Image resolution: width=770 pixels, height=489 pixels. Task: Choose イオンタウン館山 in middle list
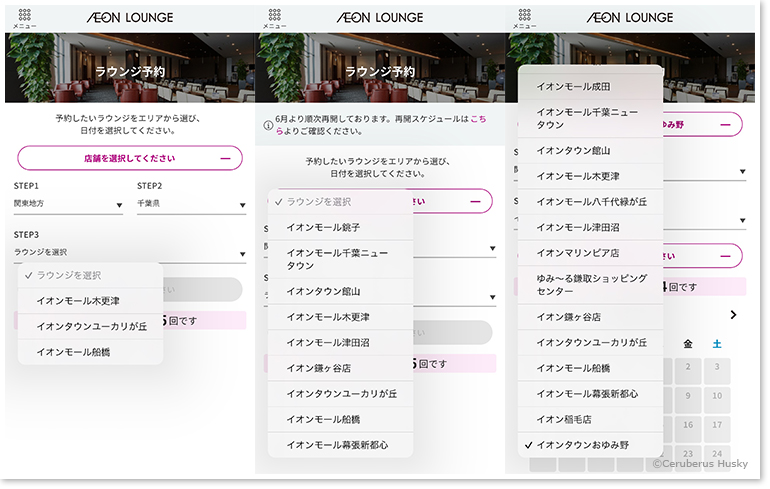click(340, 292)
